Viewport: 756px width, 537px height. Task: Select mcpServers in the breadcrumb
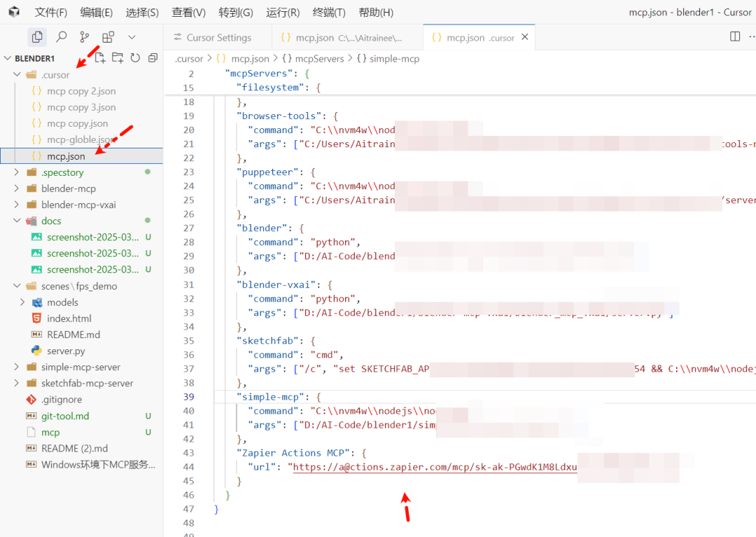313,59
